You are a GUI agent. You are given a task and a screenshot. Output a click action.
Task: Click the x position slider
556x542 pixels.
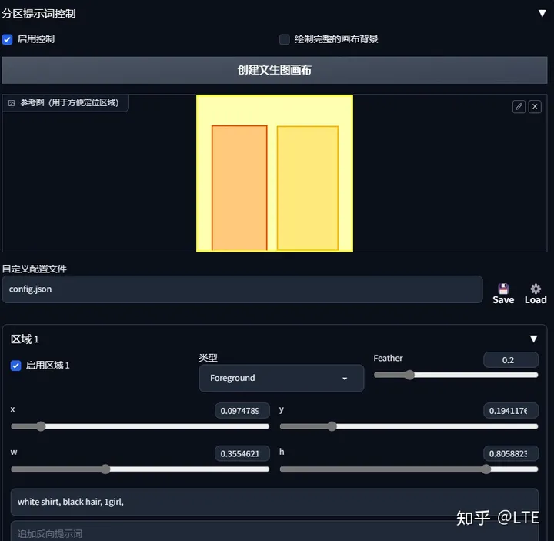coord(140,426)
